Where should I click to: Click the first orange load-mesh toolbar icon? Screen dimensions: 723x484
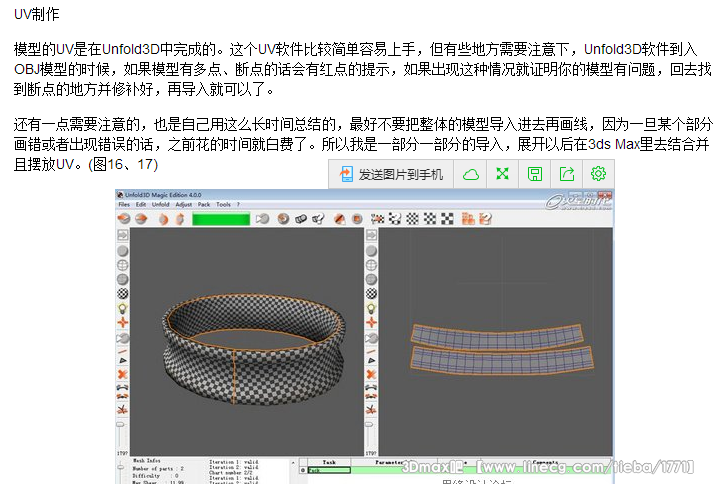(x=124, y=218)
